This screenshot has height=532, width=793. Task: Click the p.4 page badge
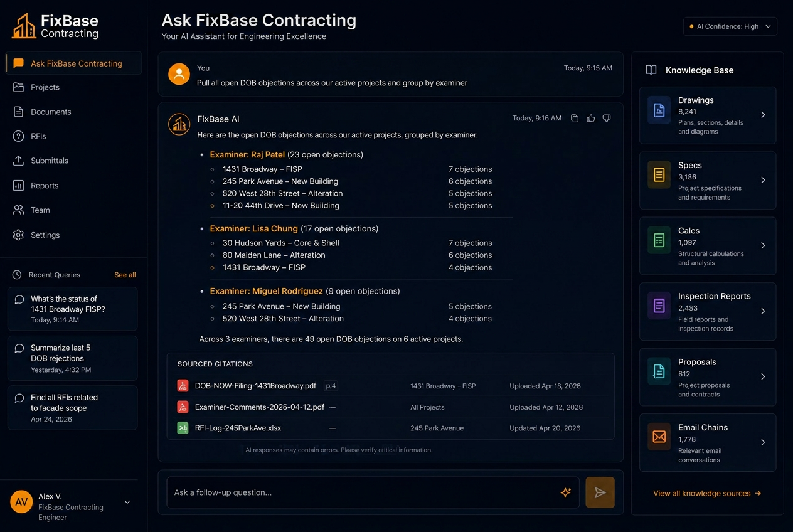point(331,386)
